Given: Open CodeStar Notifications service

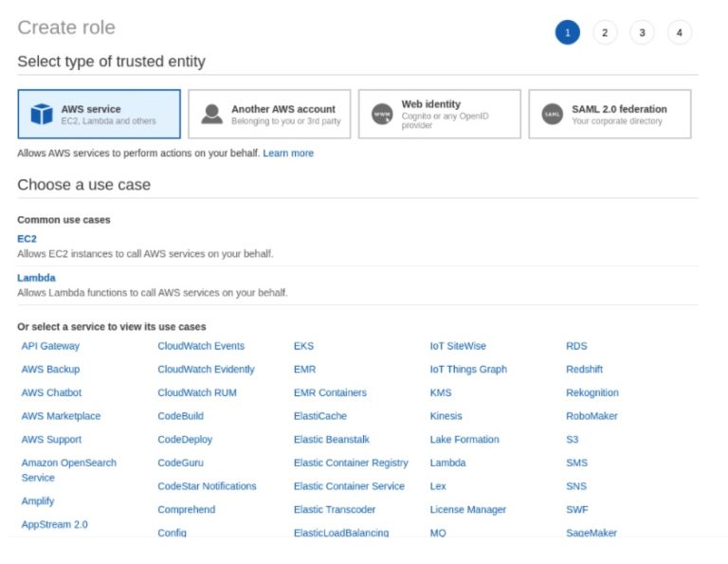Looking at the screenshot, I should click(207, 486).
